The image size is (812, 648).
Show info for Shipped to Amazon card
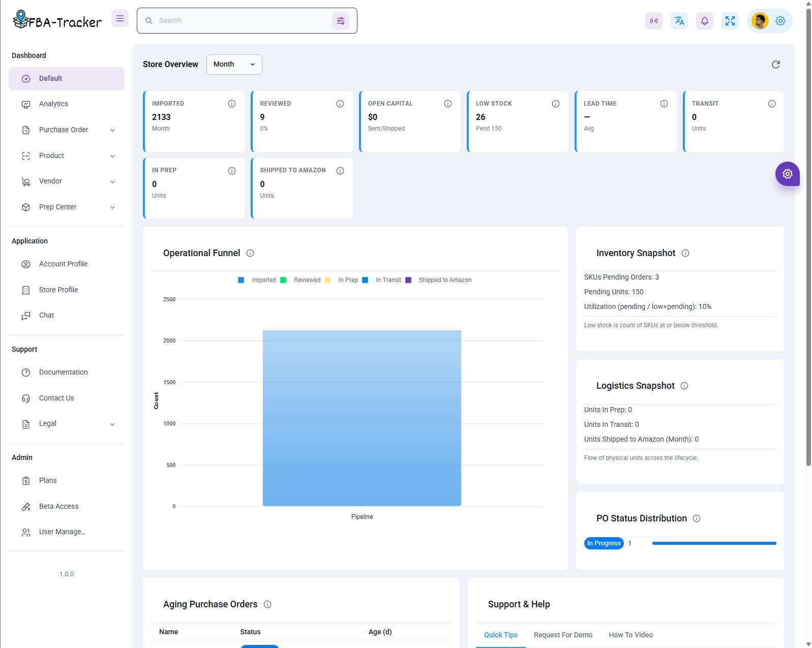(340, 171)
